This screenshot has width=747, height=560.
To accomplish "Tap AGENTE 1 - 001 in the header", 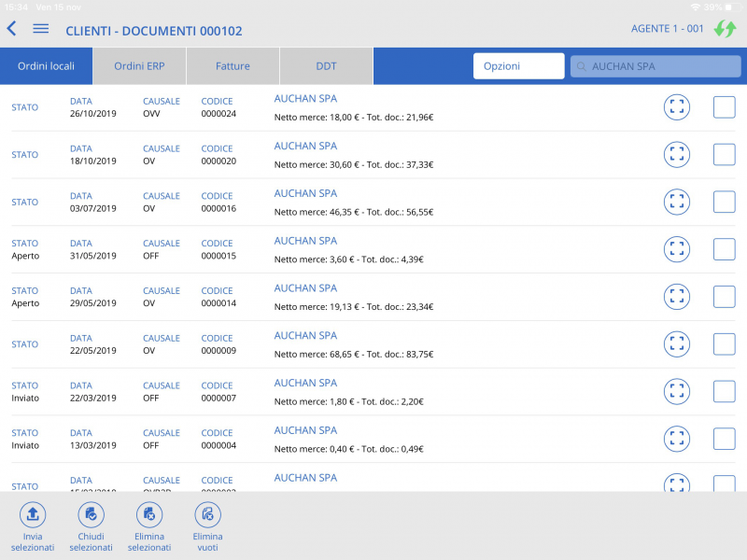I will pos(667,29).
